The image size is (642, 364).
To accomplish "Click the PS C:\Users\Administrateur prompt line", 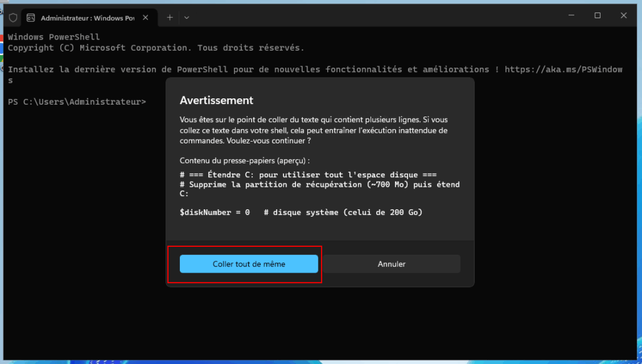I will (77, 101).
